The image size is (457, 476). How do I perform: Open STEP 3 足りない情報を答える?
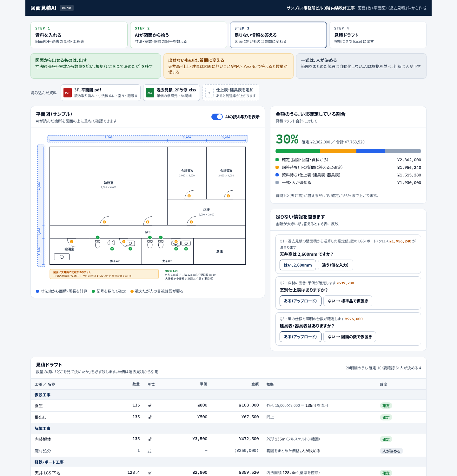point(278,35)
